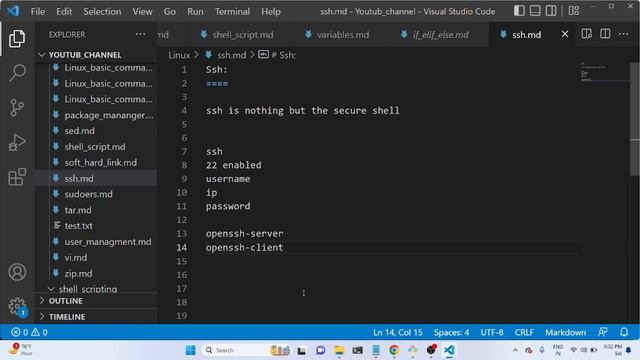Screen dimensions: 640x360
Task: Open the Go menu
Action: point(170,11)
